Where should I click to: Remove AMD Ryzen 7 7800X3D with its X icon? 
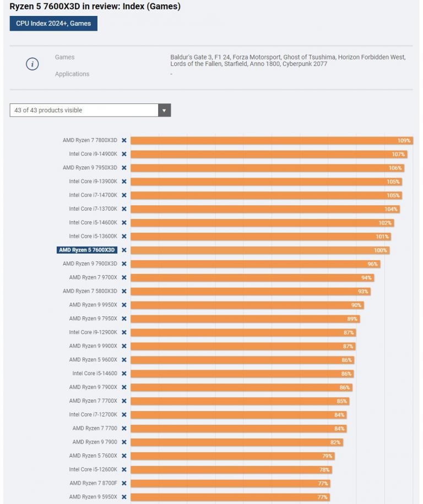point(124,140)
